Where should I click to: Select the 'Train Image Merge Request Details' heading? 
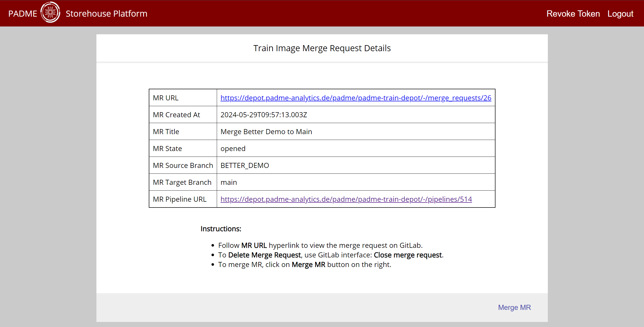pyautogui.click(x=322, y=48)
